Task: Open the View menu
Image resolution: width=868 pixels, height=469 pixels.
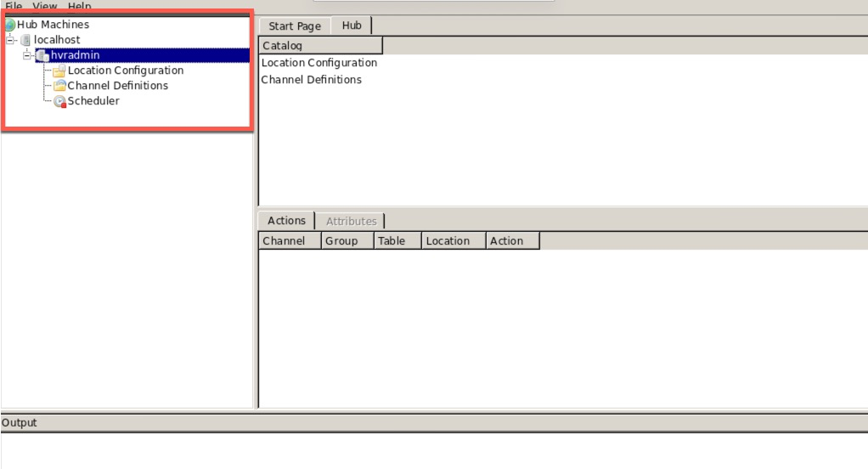Action: point(44,6)
